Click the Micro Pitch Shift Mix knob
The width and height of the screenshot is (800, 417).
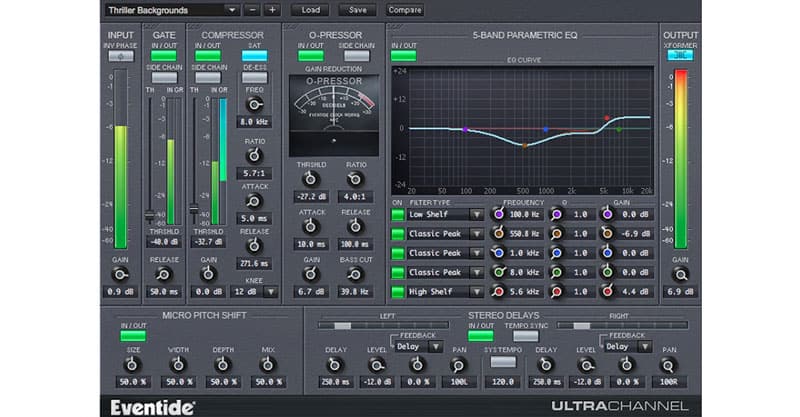pyautogui.click(x=266, y=365)
